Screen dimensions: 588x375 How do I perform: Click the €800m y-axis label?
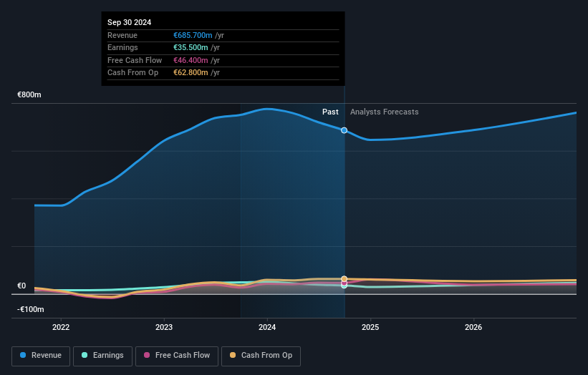tap(29, 94)
